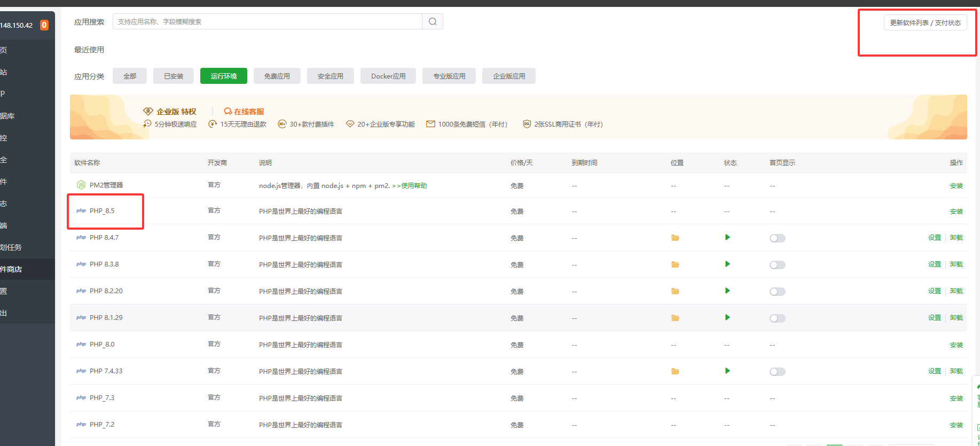Select the 已安装 category tab

[x=174, y=76]
